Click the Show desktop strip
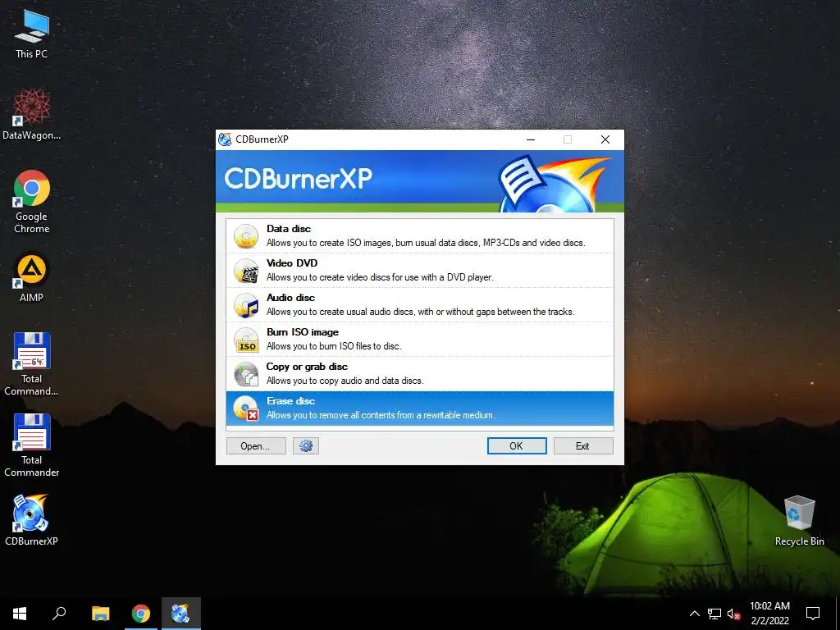 click(x=838, y=614)
